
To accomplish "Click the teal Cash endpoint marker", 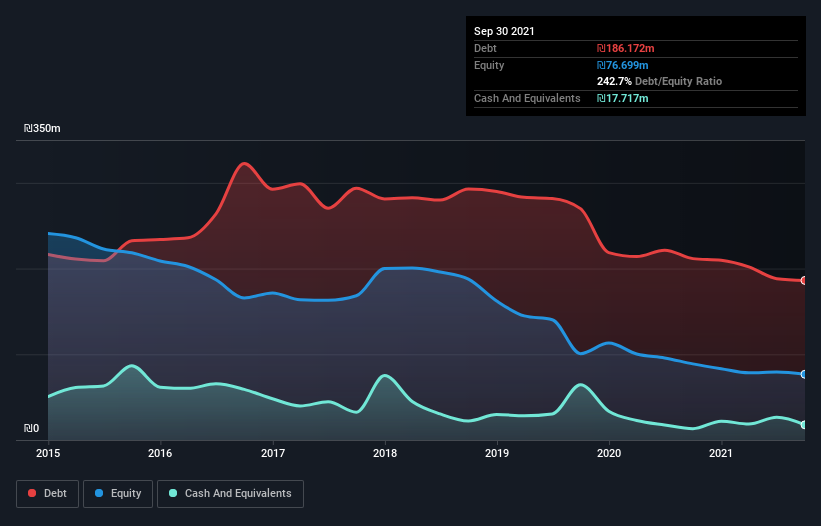I will coord(804,424).
